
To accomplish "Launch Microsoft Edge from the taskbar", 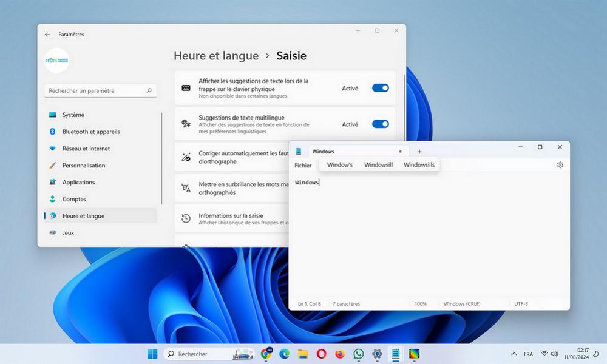I will click(x=285, y=354).
